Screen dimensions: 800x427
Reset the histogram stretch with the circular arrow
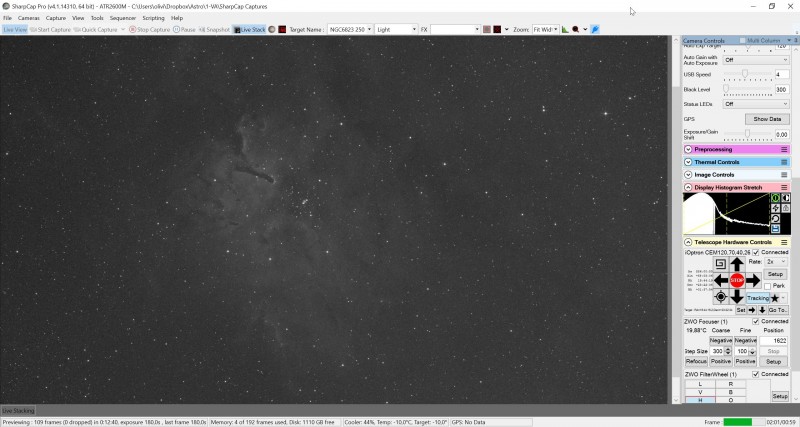click(x=776, y=218)
